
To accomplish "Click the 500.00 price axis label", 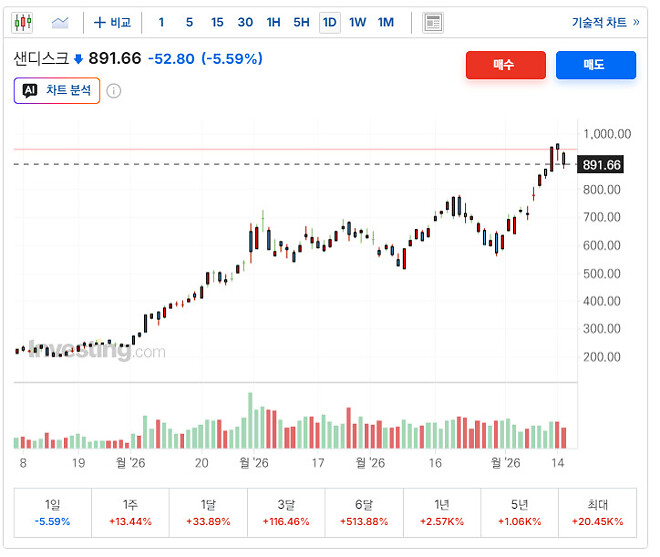I will coord(601,274).
